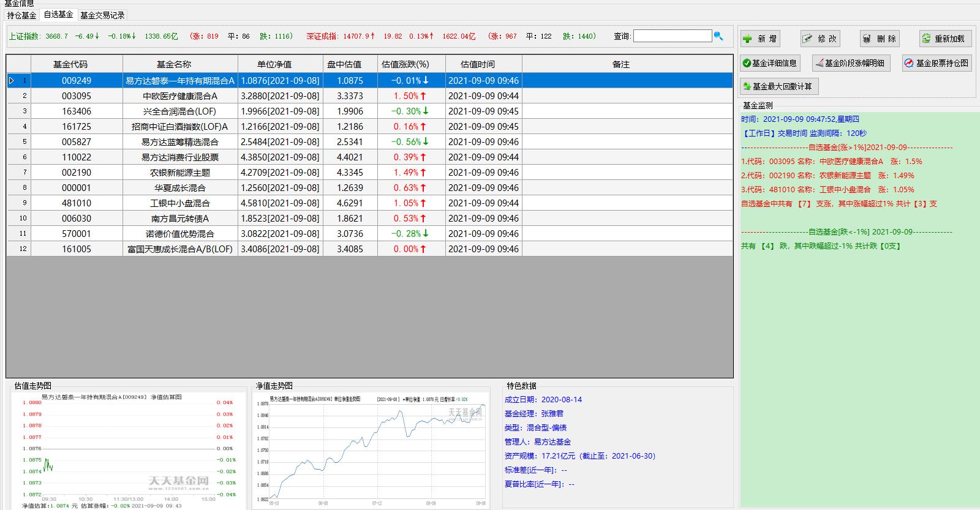Click the magnifier search icon beside 查询
Image resolution: width=980 pixels, height=510 pixels.
coord(718,36)
